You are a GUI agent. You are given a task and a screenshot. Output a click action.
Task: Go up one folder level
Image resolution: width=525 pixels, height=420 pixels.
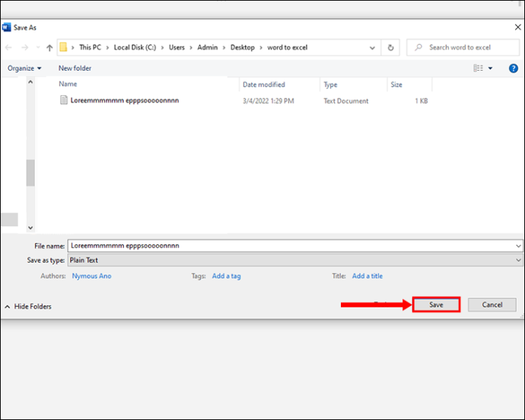coord(49,48)
